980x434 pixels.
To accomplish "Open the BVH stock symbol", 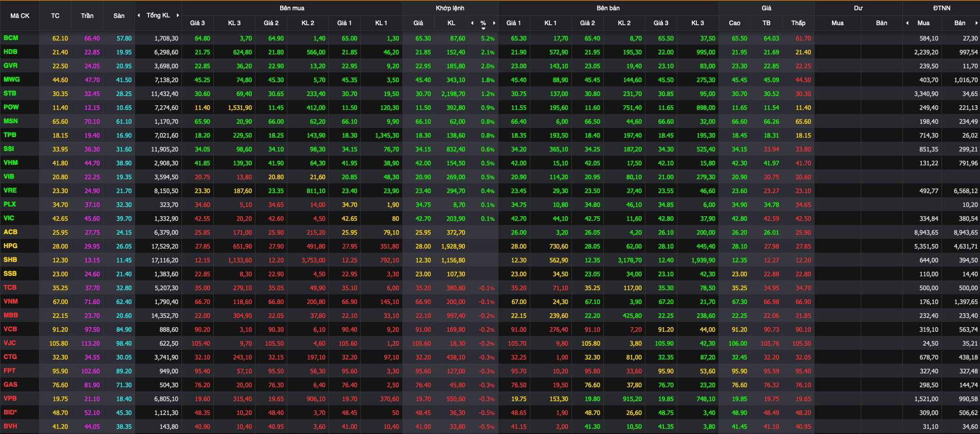I will pos(10,426).
